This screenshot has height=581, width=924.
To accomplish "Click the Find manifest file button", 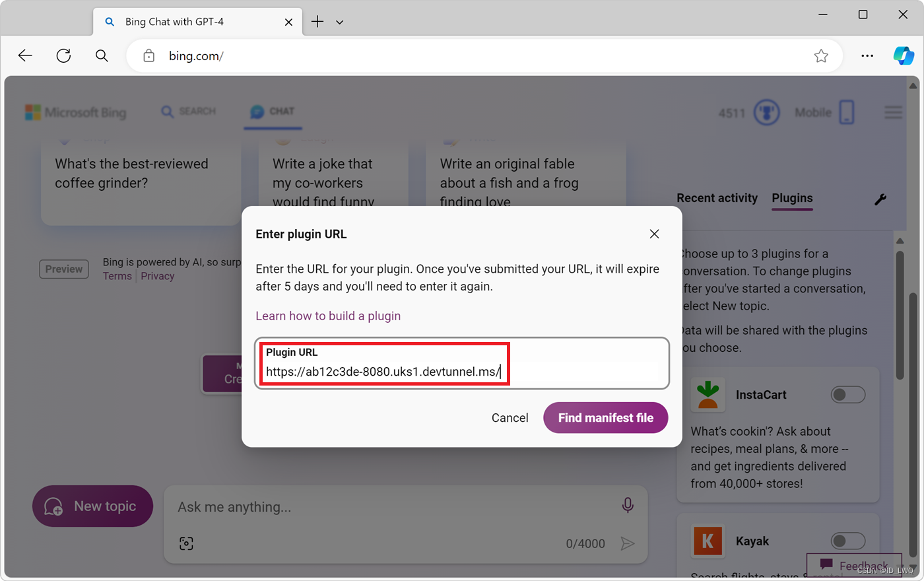I will tap(605, 418).
